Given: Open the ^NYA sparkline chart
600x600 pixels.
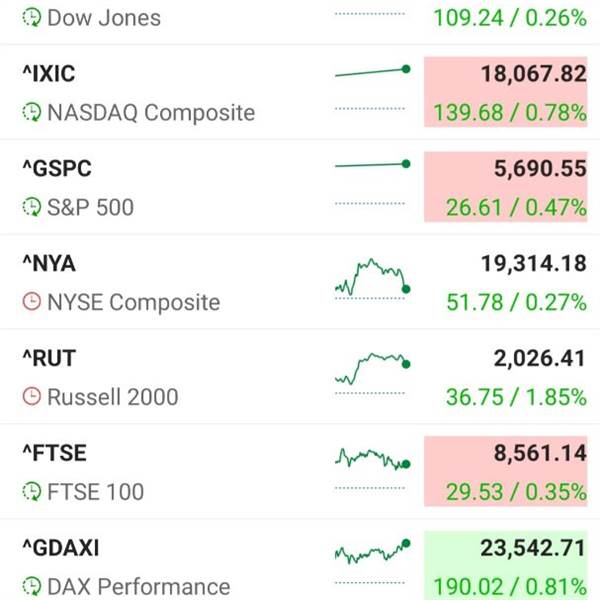Looking at the screenshot, I should [373, 277].
